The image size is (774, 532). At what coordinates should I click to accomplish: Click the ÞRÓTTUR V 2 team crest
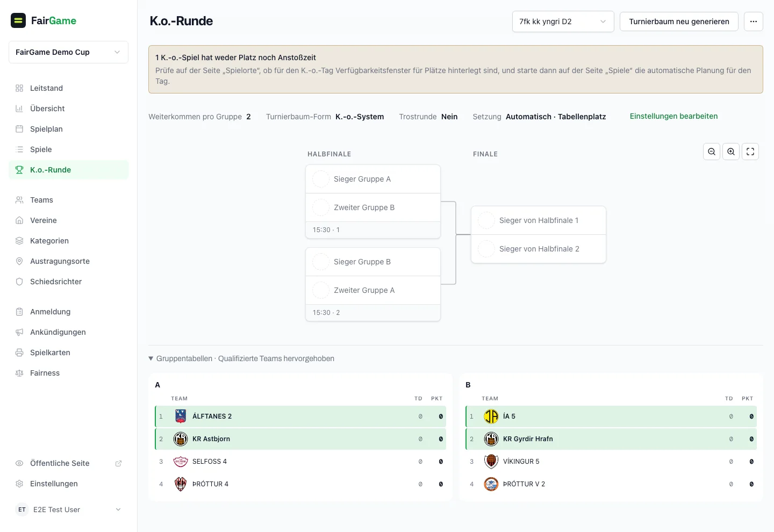491,484
